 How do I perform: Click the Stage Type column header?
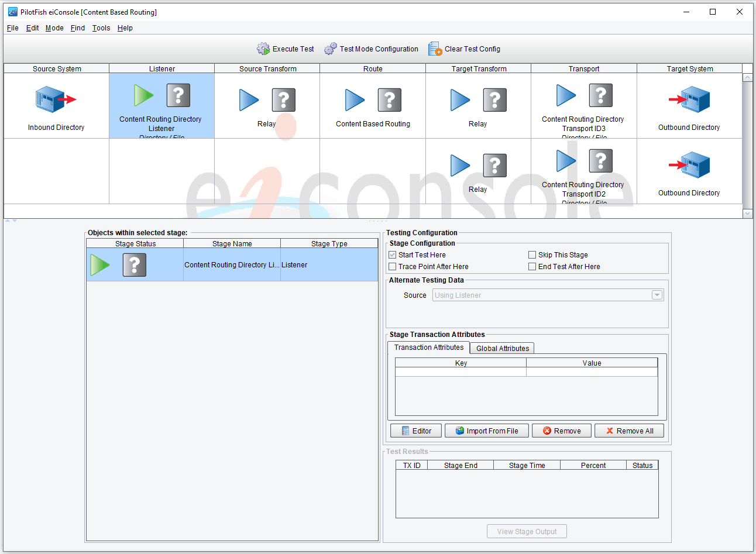pos(329,244)
